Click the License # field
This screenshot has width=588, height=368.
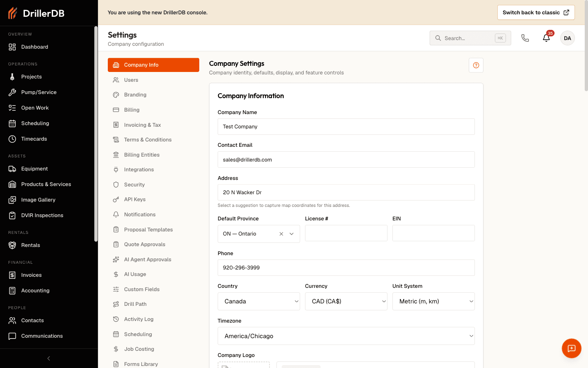click(x=346, y=233)
